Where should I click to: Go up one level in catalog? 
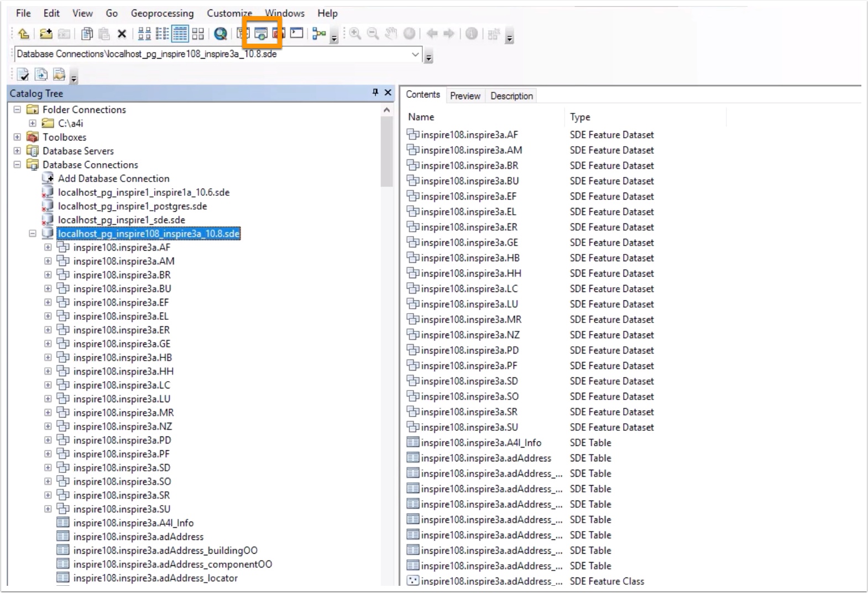pyautogui.click(x=24, y=34)
